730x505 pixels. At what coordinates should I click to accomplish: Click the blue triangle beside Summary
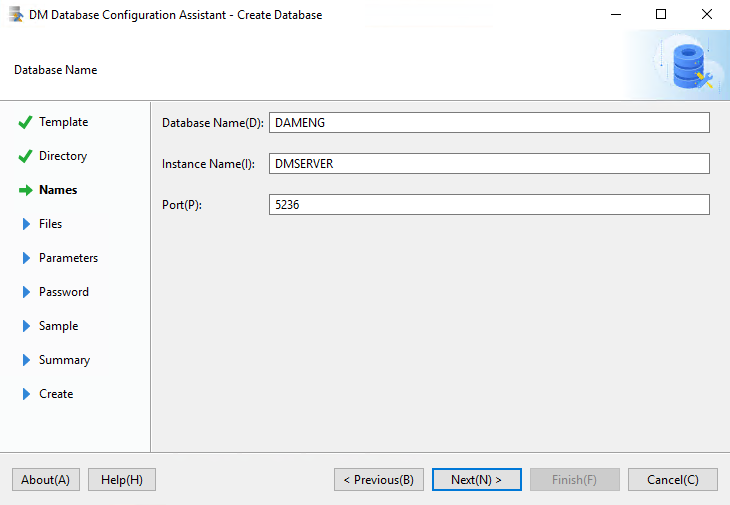[x=26, y=360]
